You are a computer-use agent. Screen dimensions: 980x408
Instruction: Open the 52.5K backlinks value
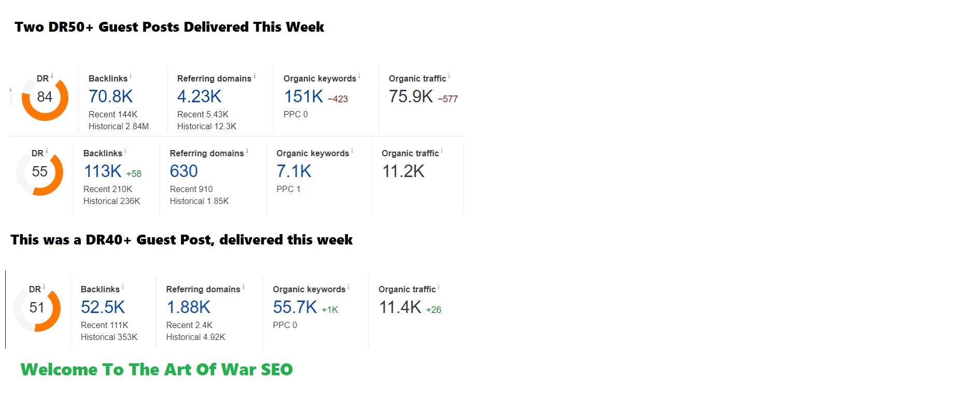click(103, 307)
